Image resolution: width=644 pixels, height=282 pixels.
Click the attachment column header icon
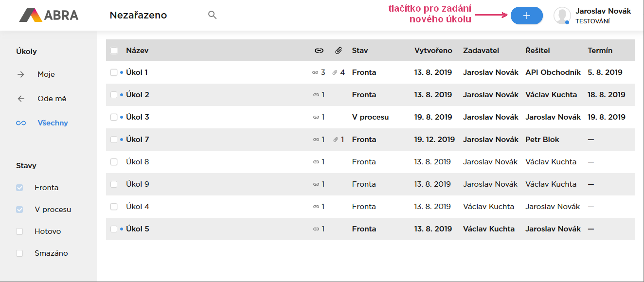pos(339,51)
